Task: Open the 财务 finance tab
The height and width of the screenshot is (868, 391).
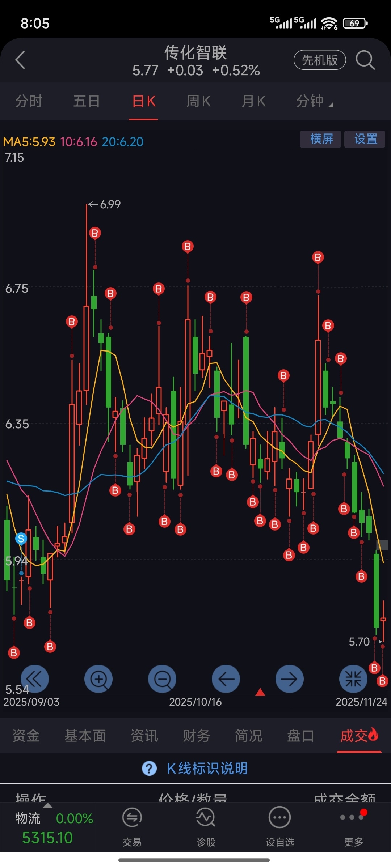Action: coord(197,736)
